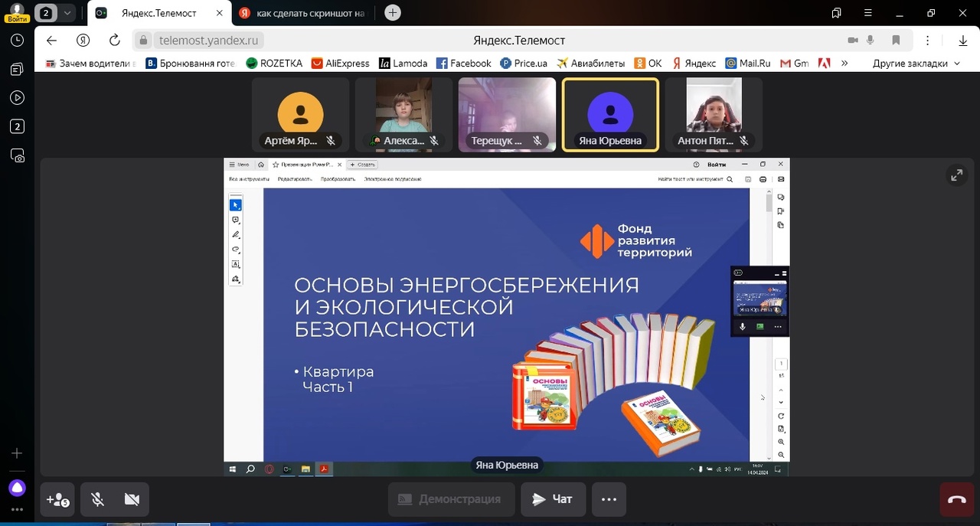The image size is (980, 526).
Task: Open the AliExpress bookmark
Action: [341, 64]
